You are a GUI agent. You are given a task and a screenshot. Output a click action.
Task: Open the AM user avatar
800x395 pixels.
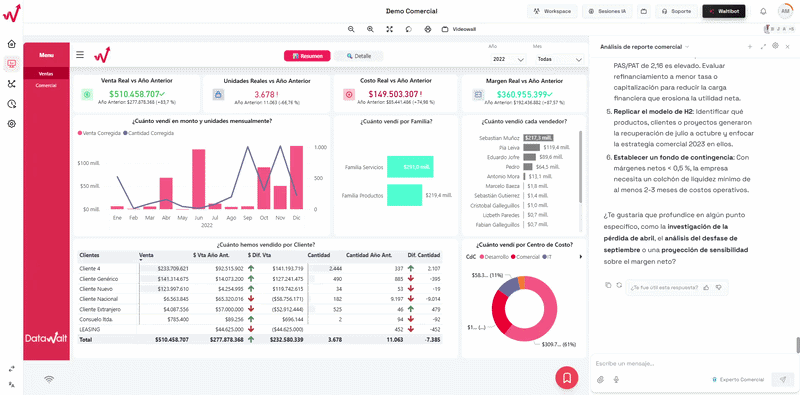coord(785,11)
